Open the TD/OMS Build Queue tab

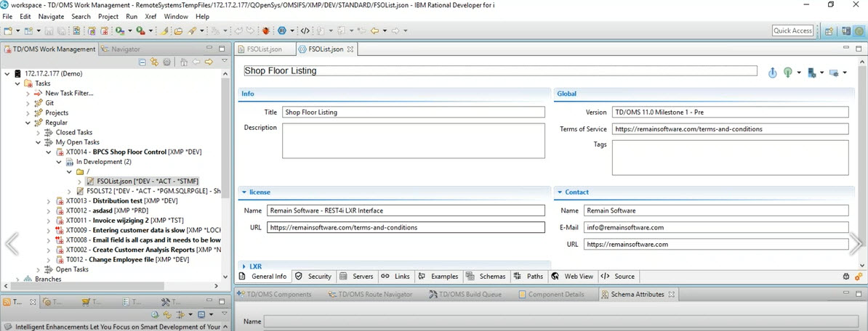[x=466, y=295]
